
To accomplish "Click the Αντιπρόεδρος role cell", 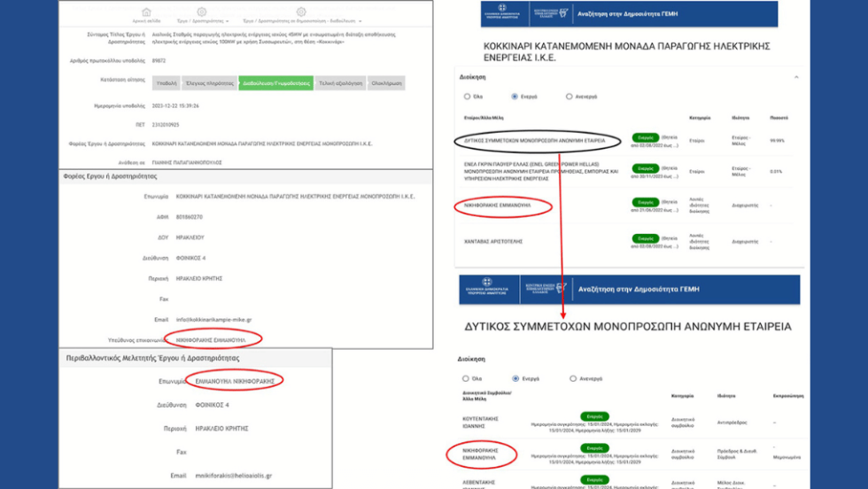I will [x=732, y=423].
